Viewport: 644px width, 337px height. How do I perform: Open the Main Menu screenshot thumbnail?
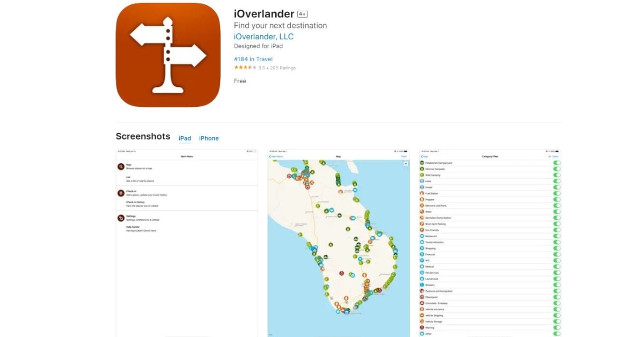pos(186,243)
